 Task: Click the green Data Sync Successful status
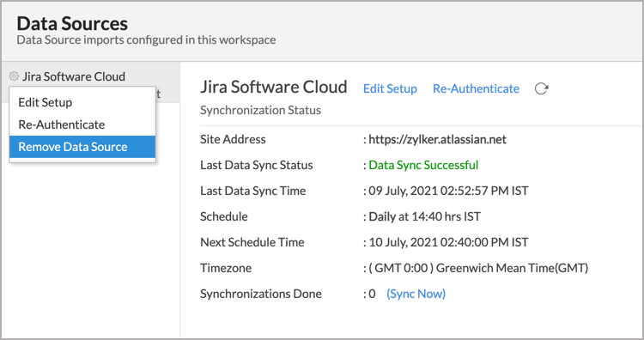[x=423, y=165]
